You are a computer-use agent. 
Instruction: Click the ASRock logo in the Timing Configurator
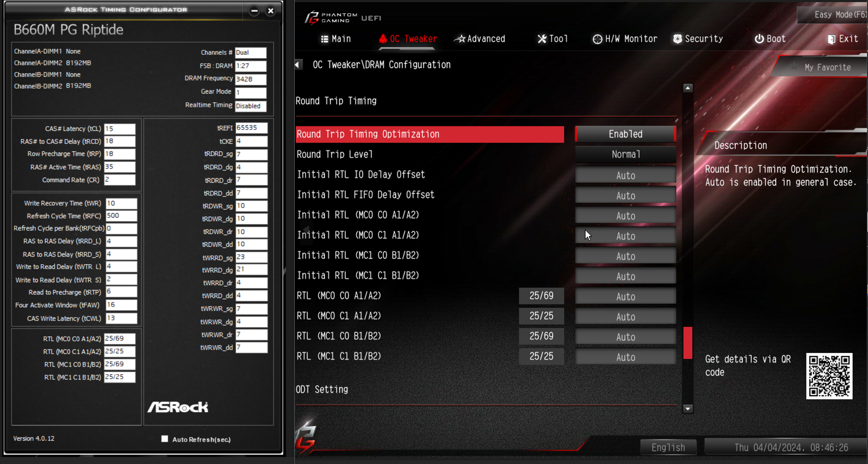178,407
